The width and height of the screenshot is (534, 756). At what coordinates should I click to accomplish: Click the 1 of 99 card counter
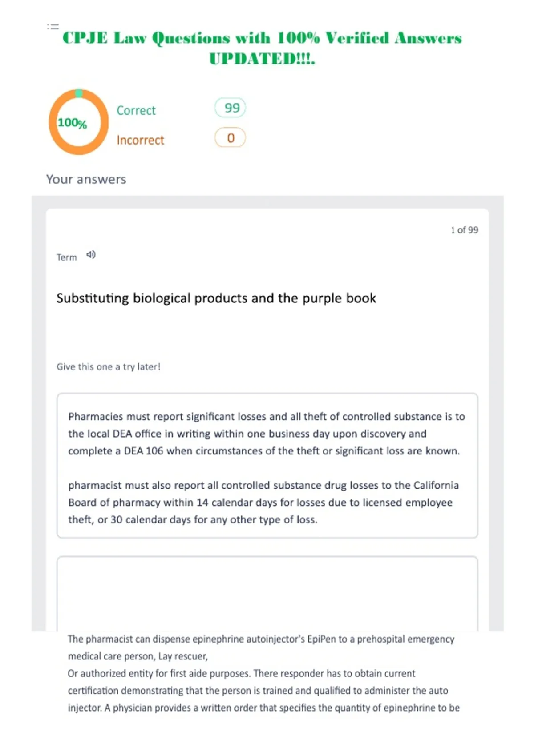(x=464, y=230)
